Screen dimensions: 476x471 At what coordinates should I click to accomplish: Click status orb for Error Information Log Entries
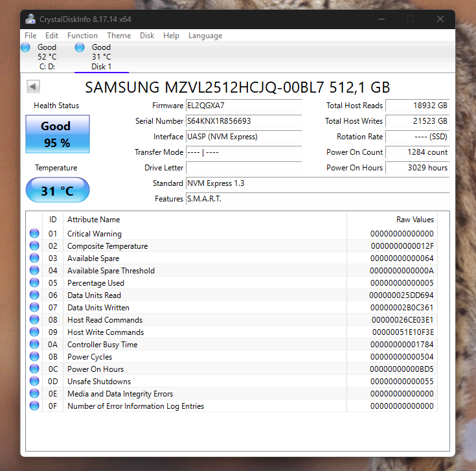pos(34,406)
